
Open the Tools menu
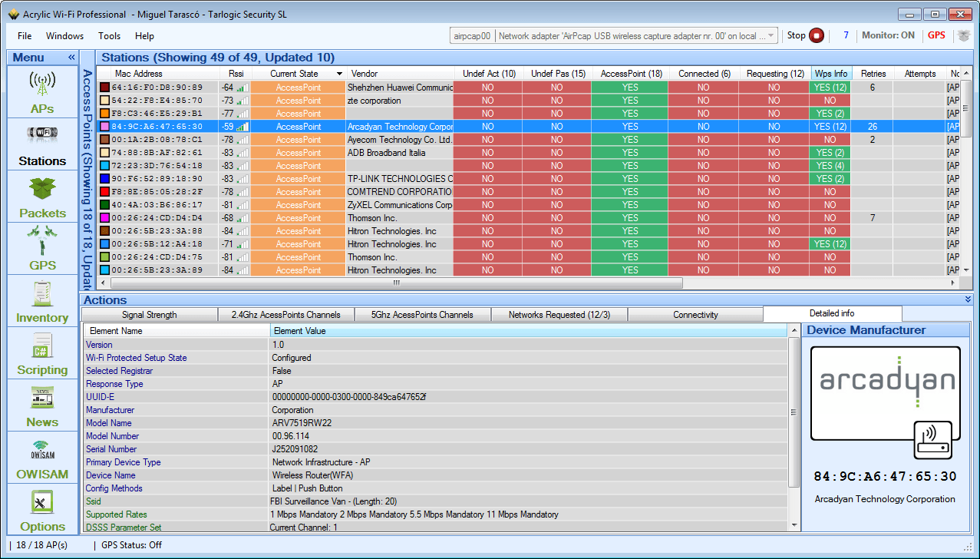[109, 35]
